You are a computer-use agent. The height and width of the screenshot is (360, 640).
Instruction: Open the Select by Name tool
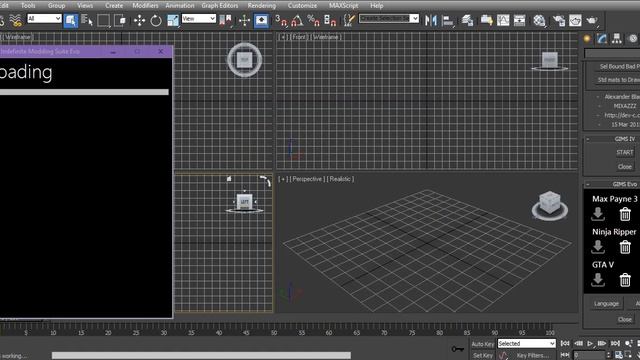point(87,20)
